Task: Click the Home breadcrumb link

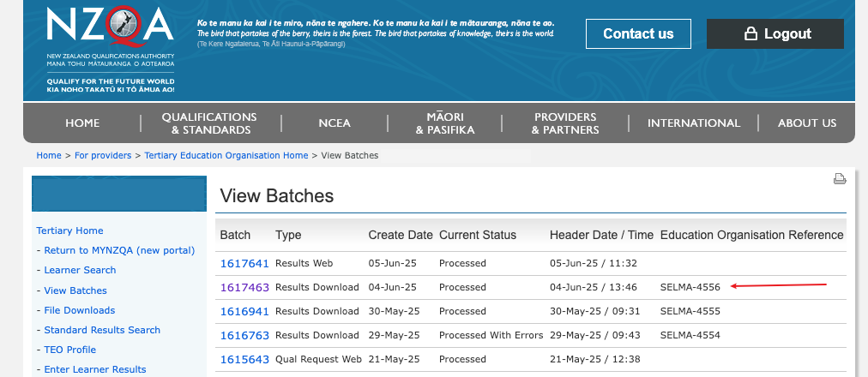Action: click(49, 155)
